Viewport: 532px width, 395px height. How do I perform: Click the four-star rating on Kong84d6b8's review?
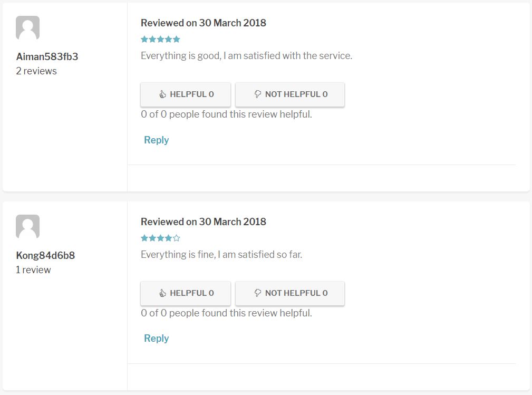click(x=160, y=238)
